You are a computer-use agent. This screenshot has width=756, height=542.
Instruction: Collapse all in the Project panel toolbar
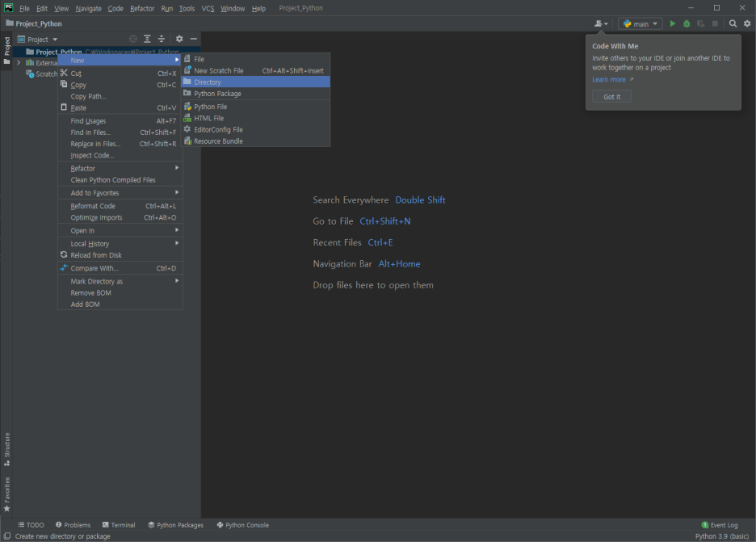click(x=162, y=39)
